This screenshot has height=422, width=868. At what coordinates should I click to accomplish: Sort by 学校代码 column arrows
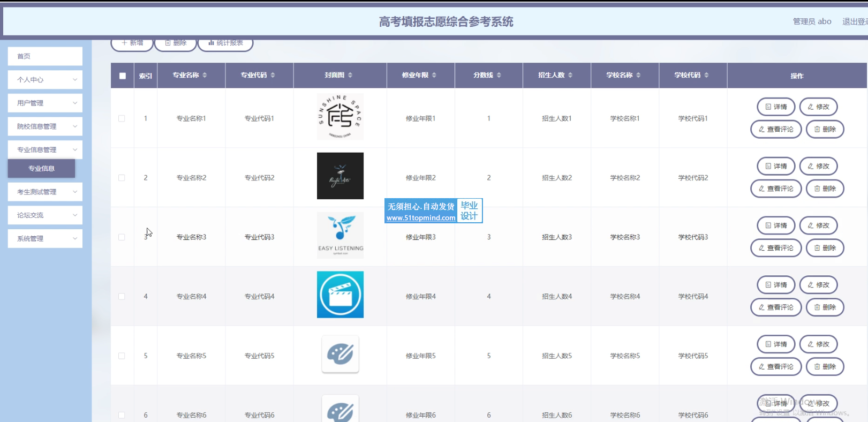(706, 76)
